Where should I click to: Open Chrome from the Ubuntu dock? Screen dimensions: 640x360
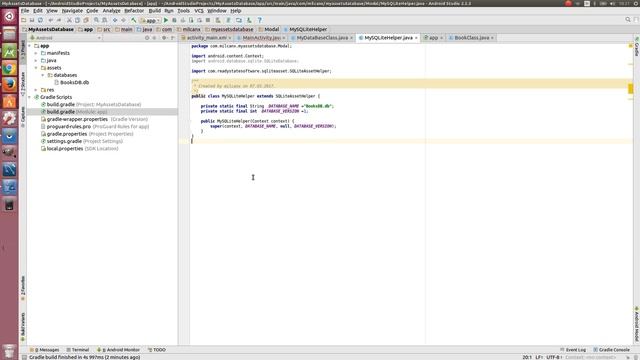(9, 68)
